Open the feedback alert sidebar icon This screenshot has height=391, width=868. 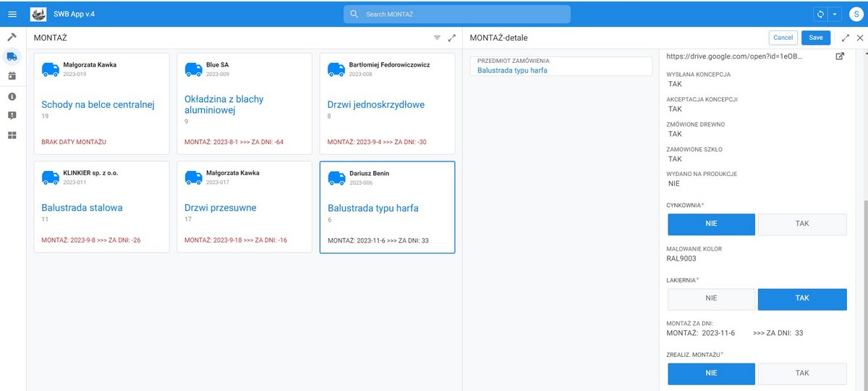pos(12,116)
